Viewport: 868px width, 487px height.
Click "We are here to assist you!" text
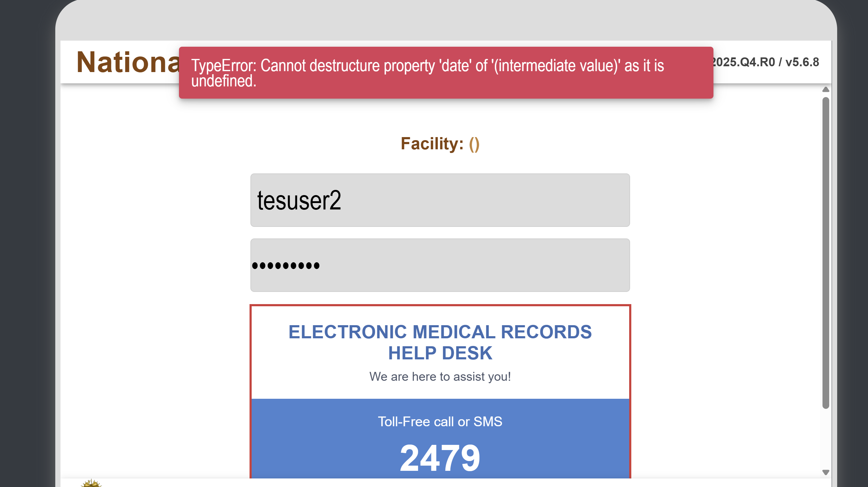440,376
